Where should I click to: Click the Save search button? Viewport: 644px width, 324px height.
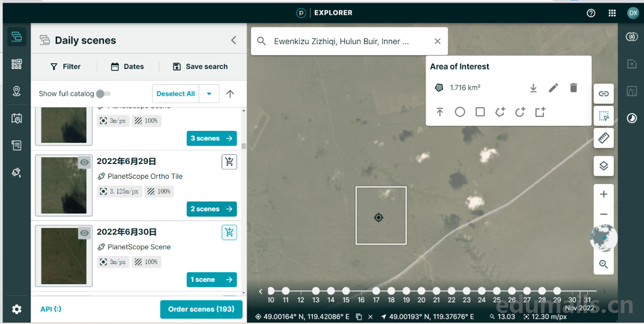[200, 67]
